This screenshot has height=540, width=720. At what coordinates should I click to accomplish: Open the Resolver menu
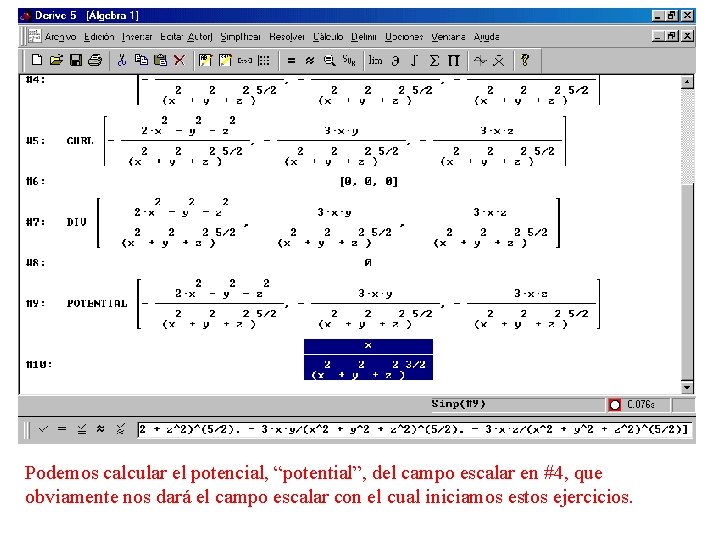pyautogui.click(x=287, y=37)
